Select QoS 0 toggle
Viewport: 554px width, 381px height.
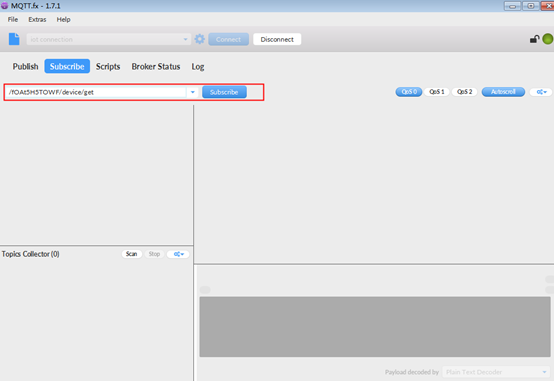(409, 92)
